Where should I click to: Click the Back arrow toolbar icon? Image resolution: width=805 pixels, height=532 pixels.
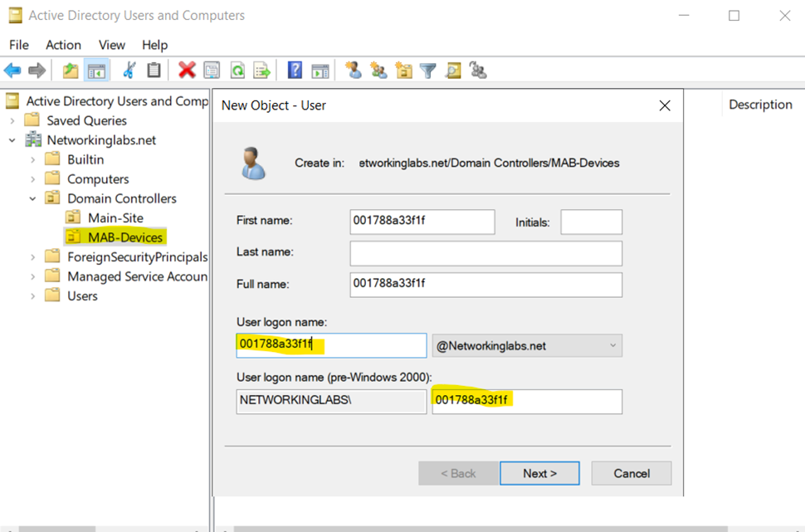pos(12,71)
